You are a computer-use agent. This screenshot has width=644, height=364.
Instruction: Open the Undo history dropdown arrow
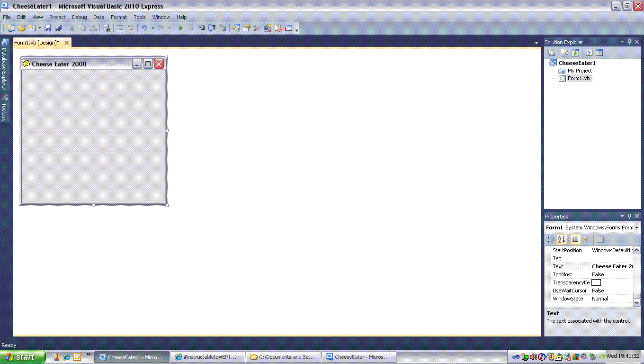152,28
